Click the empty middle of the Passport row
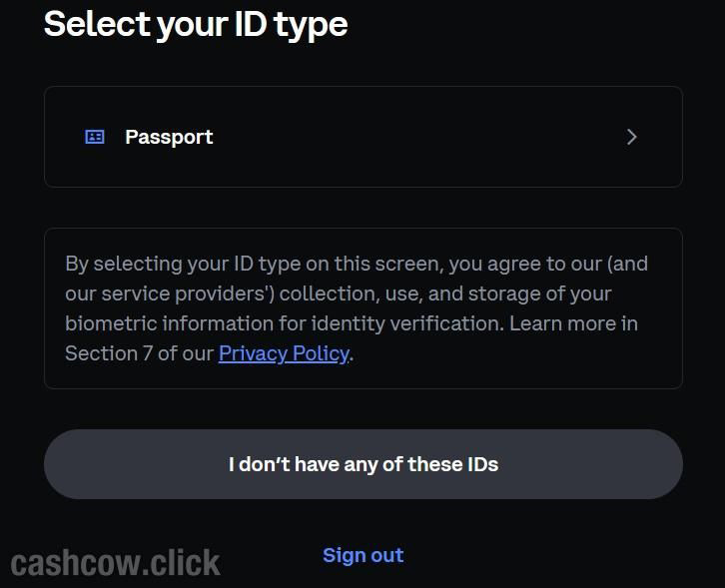 pos(419,137)
